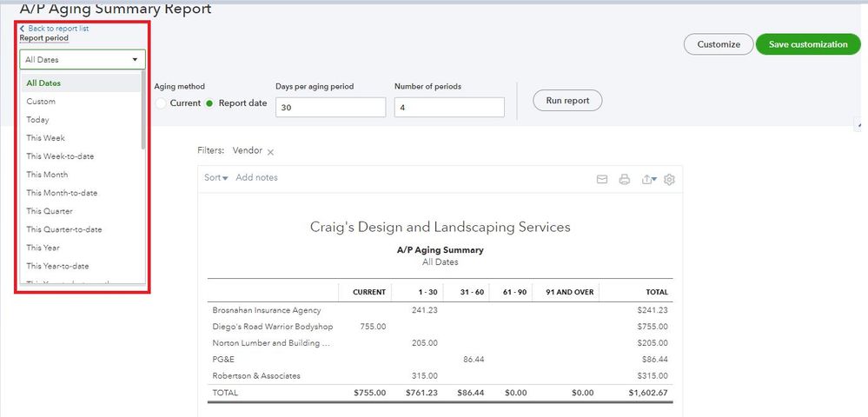Click the Days per aging period field
The width and height of the screenshot is (868, 417).
click(x=330, y=107)
